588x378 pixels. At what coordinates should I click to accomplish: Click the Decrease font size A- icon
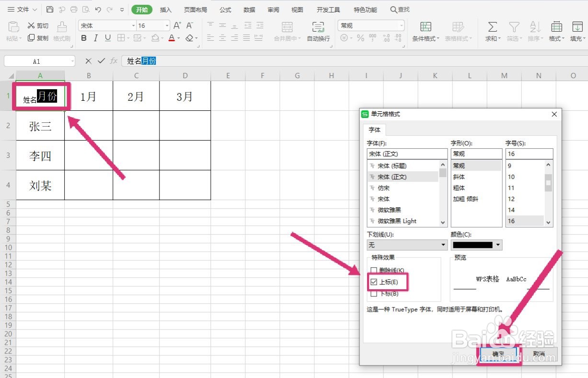coord(190,25)
